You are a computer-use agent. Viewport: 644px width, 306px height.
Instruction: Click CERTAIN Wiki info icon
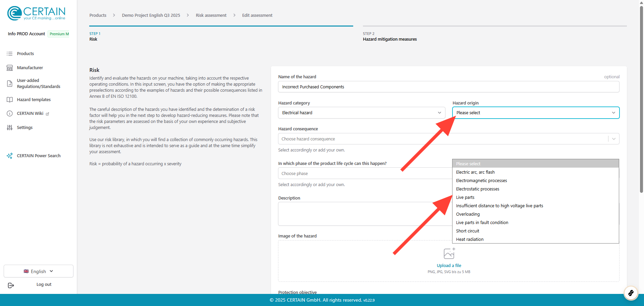10,114
